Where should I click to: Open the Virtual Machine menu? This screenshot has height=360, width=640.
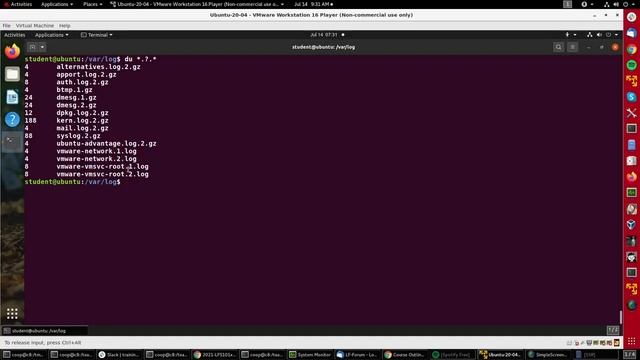(x=35, y=25)
